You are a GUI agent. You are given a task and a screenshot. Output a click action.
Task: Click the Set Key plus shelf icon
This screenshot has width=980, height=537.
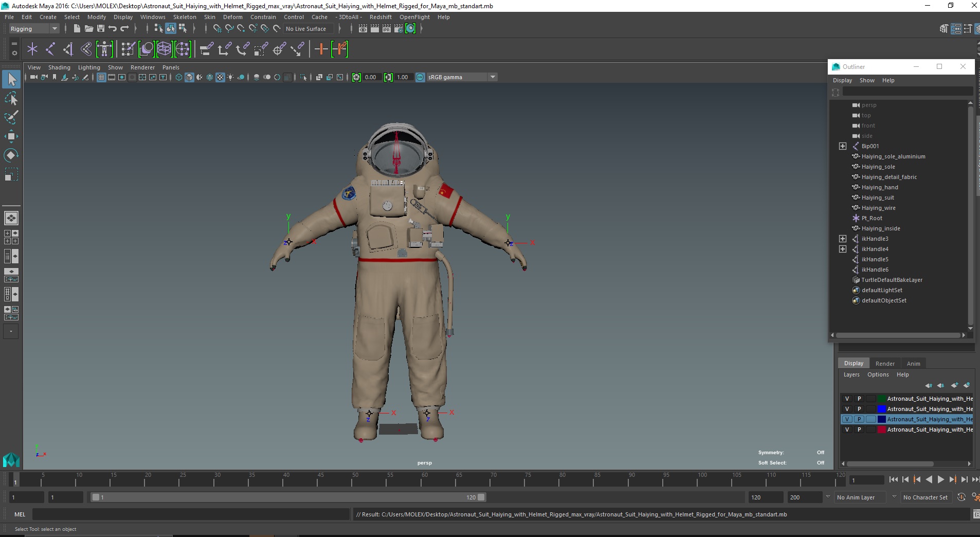click(x=321, y=49)
